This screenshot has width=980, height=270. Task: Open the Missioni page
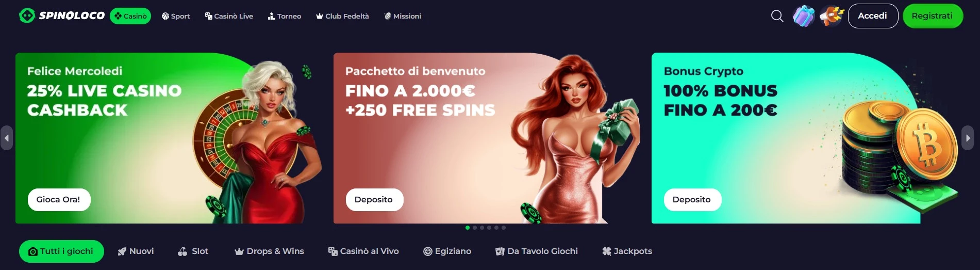point(403,16)
